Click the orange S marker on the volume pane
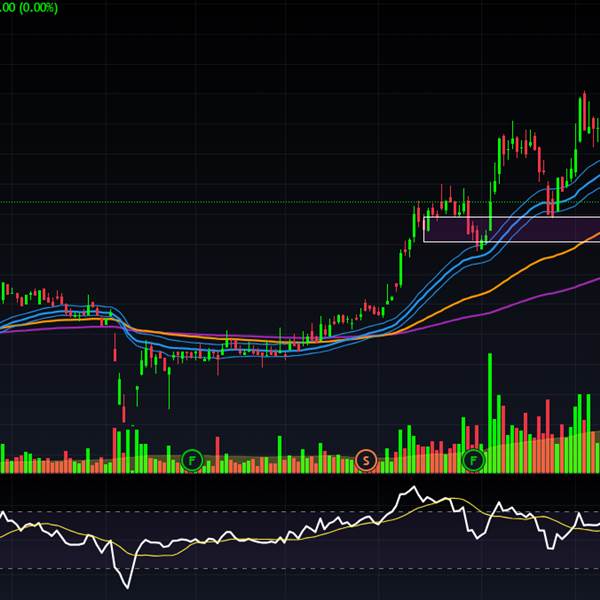600x600 pixels. [366, 461]
